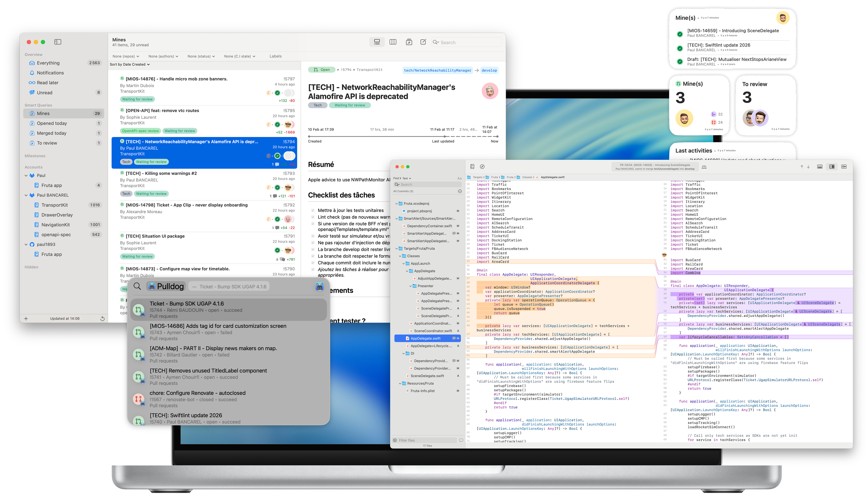Viewport: 868px width, 497px height.
Task: Open the Labels filter tab
Action: tap(275, 56)
